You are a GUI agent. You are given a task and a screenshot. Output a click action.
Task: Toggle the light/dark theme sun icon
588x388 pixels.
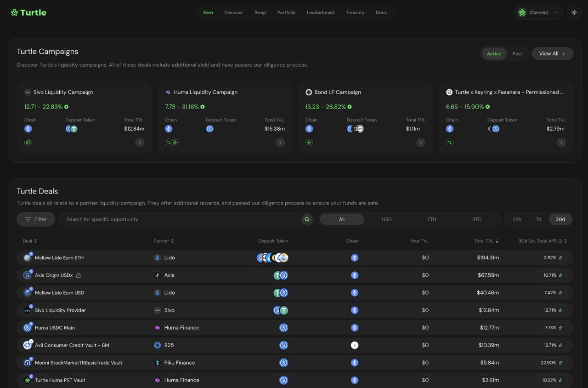coord(574,13)
